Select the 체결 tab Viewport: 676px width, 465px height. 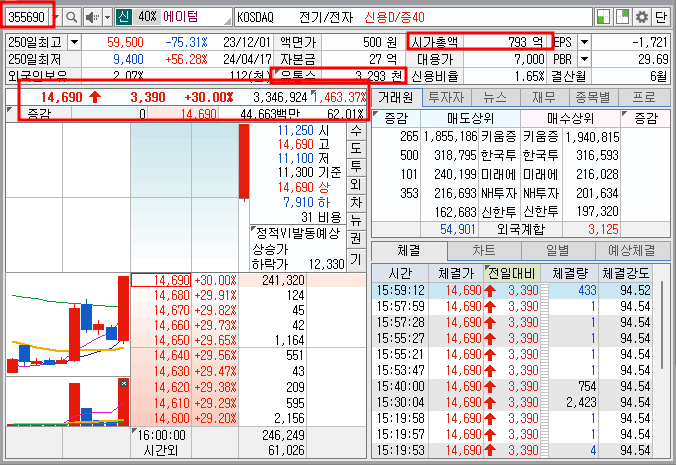coord(409,250)
